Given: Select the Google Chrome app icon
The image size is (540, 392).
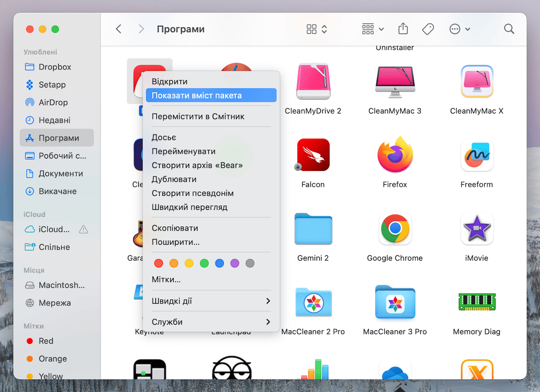Looking at the screenshot, I should pyautogui.click(x=395, y=229).
